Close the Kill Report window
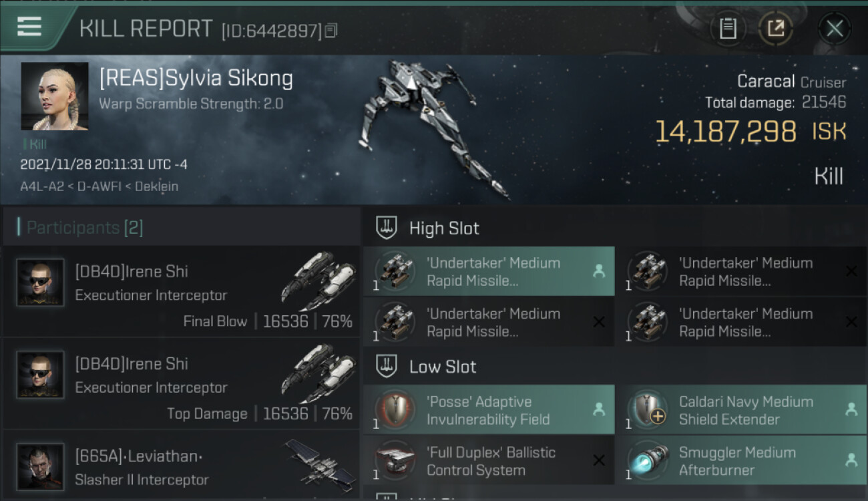 [835, 28]
